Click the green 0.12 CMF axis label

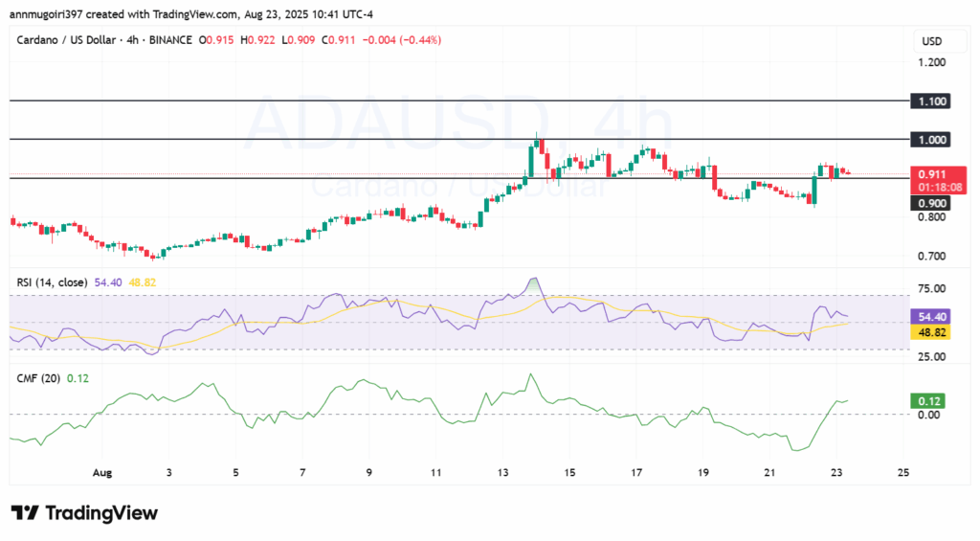click(x=927, y=401)
